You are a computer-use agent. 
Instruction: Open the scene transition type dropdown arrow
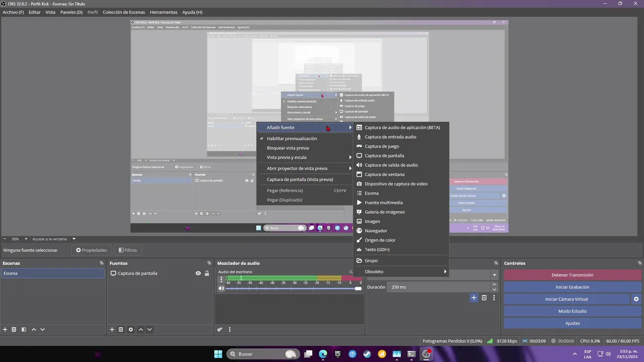495,275
